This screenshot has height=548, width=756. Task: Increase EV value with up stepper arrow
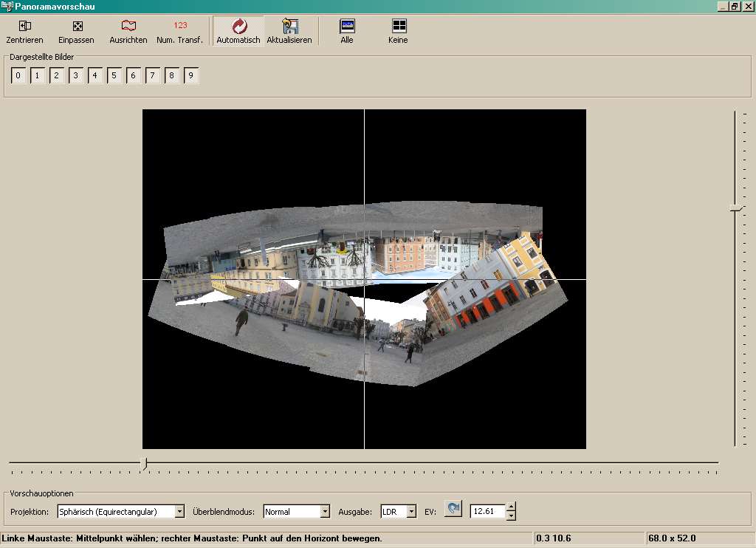coord(511,507)
